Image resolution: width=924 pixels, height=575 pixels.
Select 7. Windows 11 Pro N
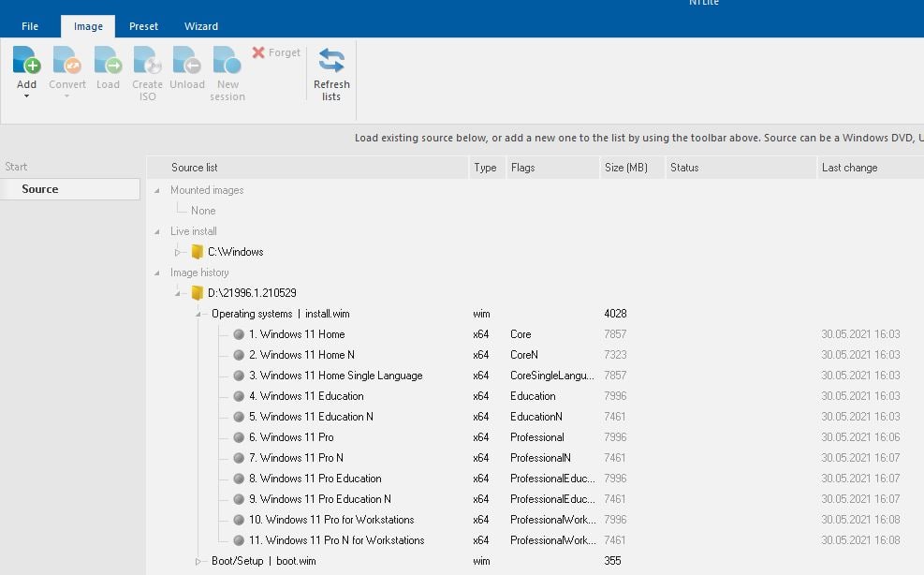pos(296,458)
